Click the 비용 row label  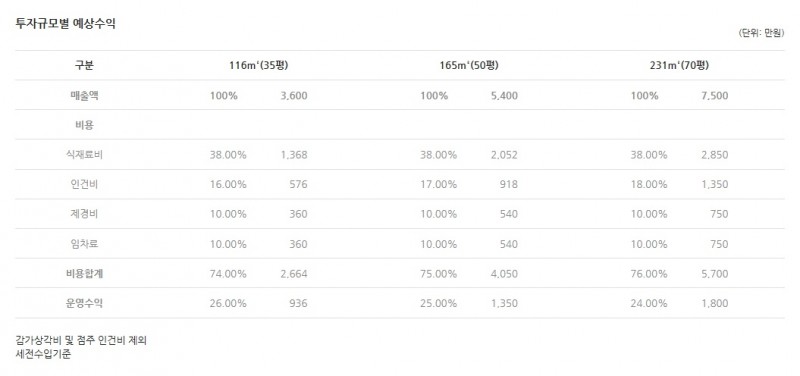click(x=84, y=125)
